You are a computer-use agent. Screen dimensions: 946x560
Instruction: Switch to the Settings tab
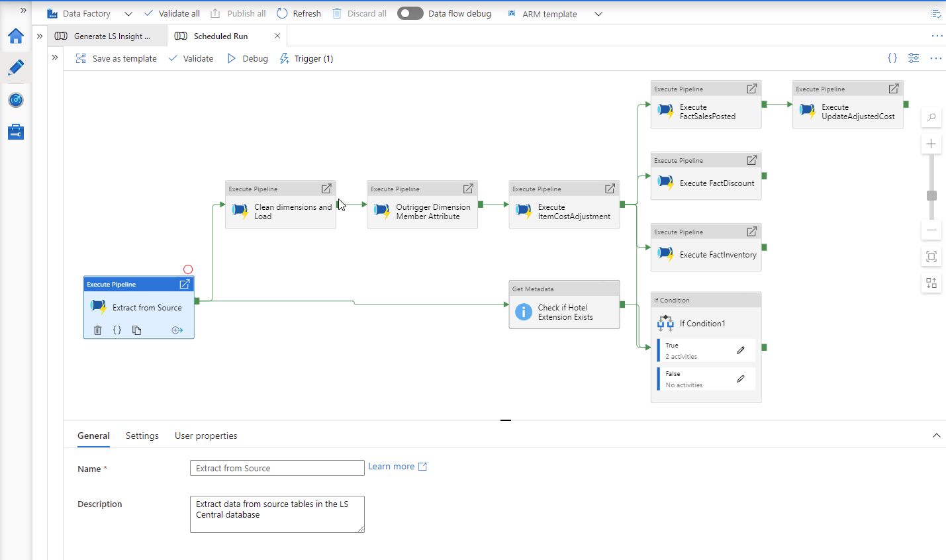[x=142, y=436]
